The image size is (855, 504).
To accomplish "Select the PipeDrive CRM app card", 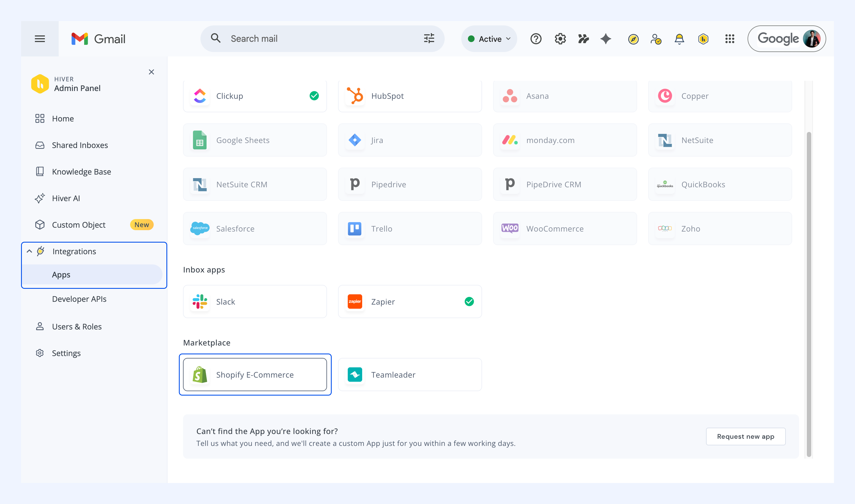I will tap(565, 185).
